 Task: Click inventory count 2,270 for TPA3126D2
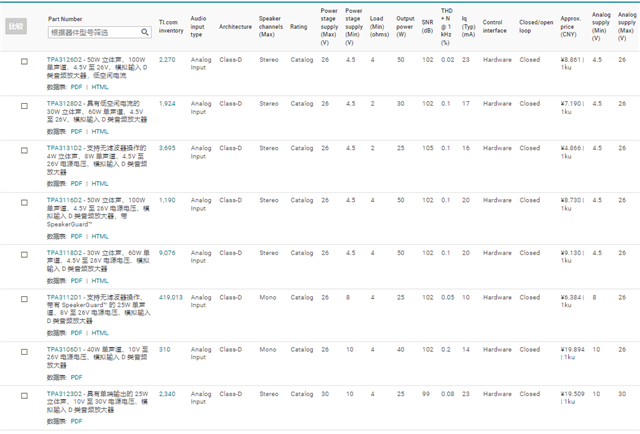coord(167,60)
